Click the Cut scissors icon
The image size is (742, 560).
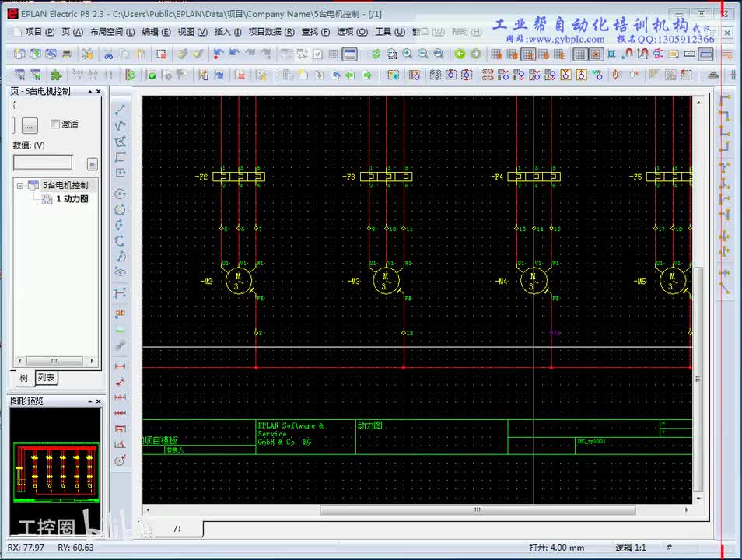pos(109,54)
